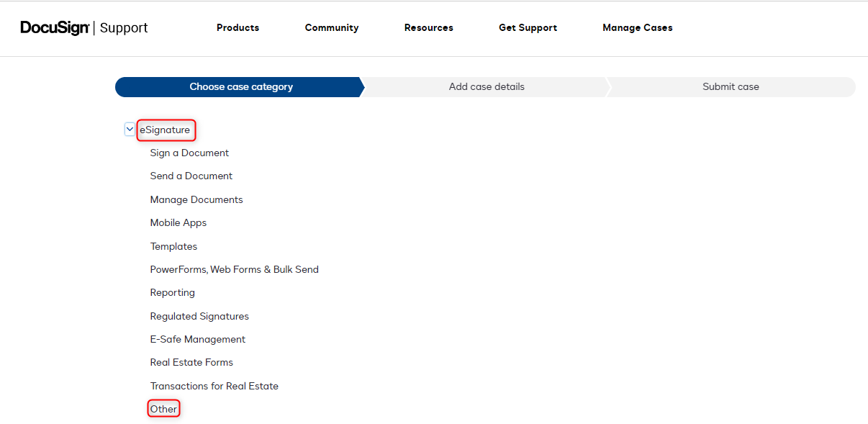This screenshot has width=868, height=424.
Task: Select the Templates category
Action: coord(173,247)
